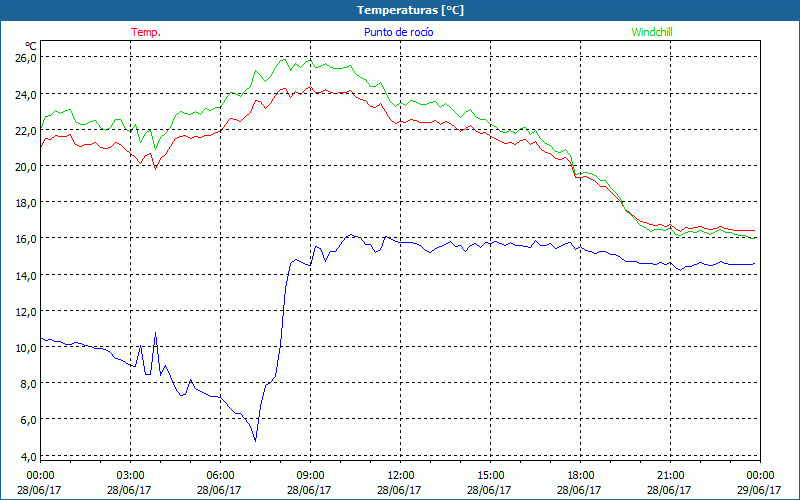This screenshot has width=800, height=500.
Task: Click the '24,0' y-axis value
Action: pos(26,94)
